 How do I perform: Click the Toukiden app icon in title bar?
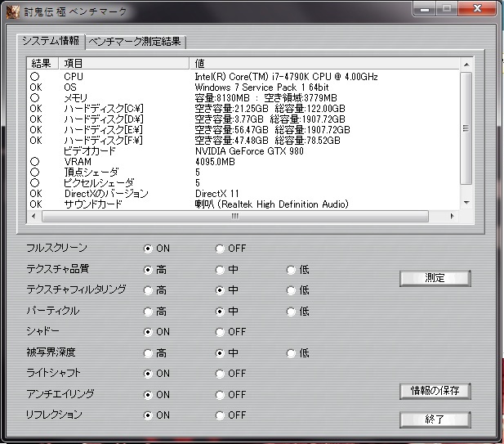13,12
